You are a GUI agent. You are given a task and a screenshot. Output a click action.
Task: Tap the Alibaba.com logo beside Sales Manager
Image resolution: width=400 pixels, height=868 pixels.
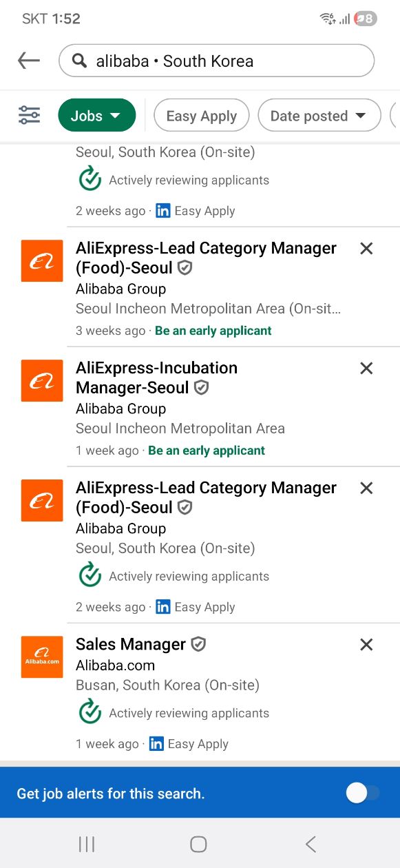click(x=41, y=657)
